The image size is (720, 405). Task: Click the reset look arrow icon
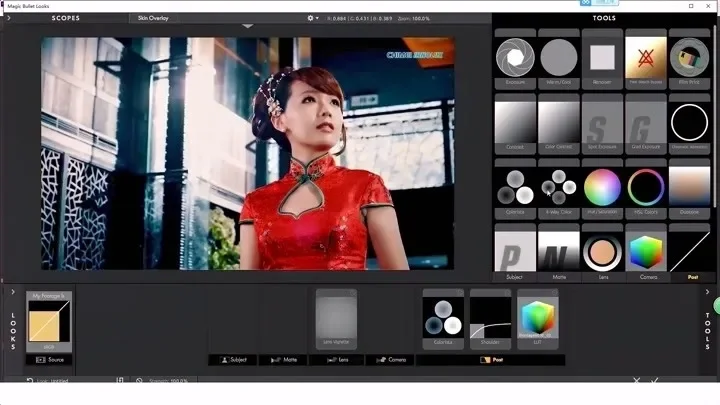(30, 380)
